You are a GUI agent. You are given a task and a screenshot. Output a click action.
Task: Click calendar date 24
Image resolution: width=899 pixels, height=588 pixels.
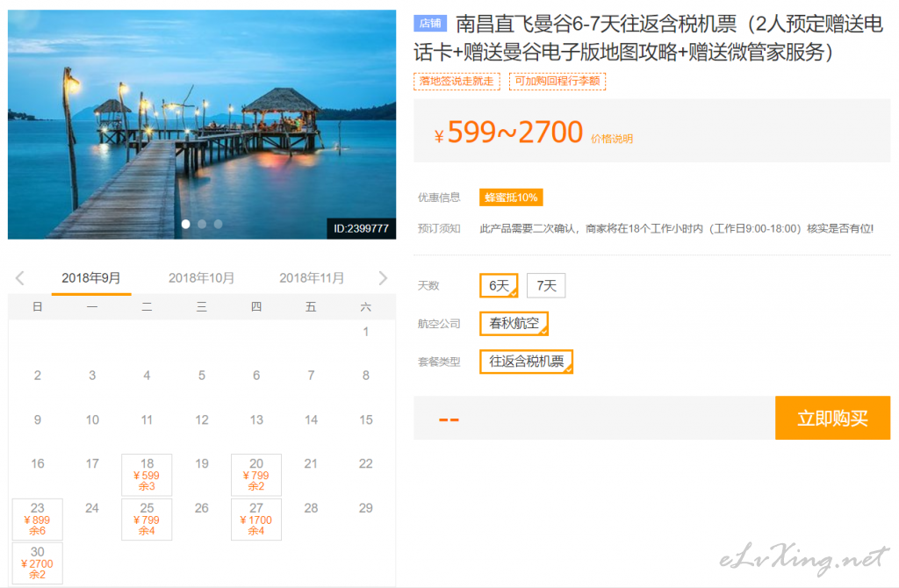(x=92, y=508)
